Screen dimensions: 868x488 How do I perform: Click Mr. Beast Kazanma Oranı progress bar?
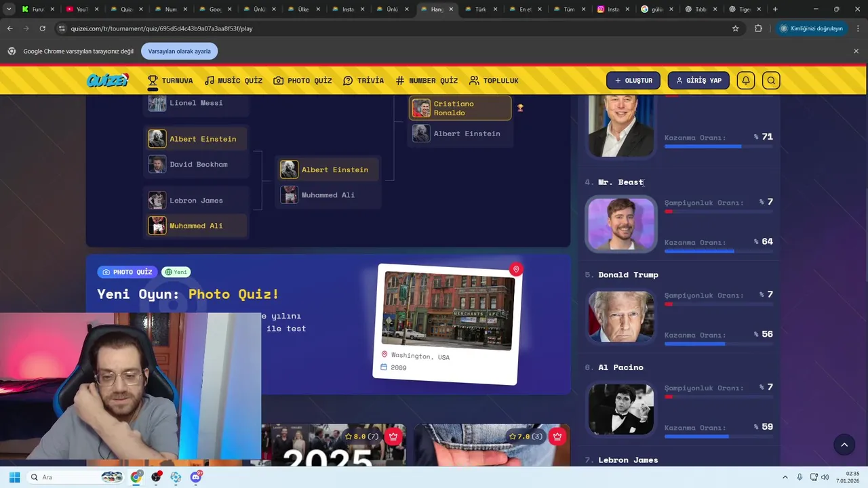pyautogui.click(x=718, y=251)
